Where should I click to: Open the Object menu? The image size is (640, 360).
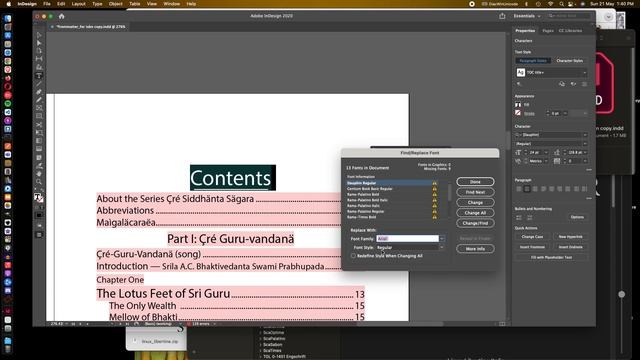[x=116, y=4]
